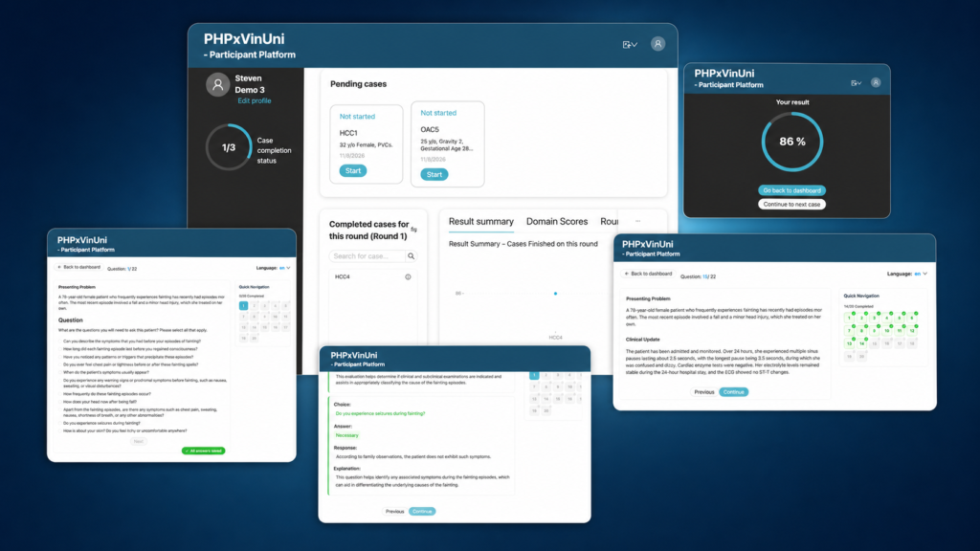Click Continue in the answer explanation window
Image resolution: width=980 pixels, height=551 pixels.
(422, 512)
